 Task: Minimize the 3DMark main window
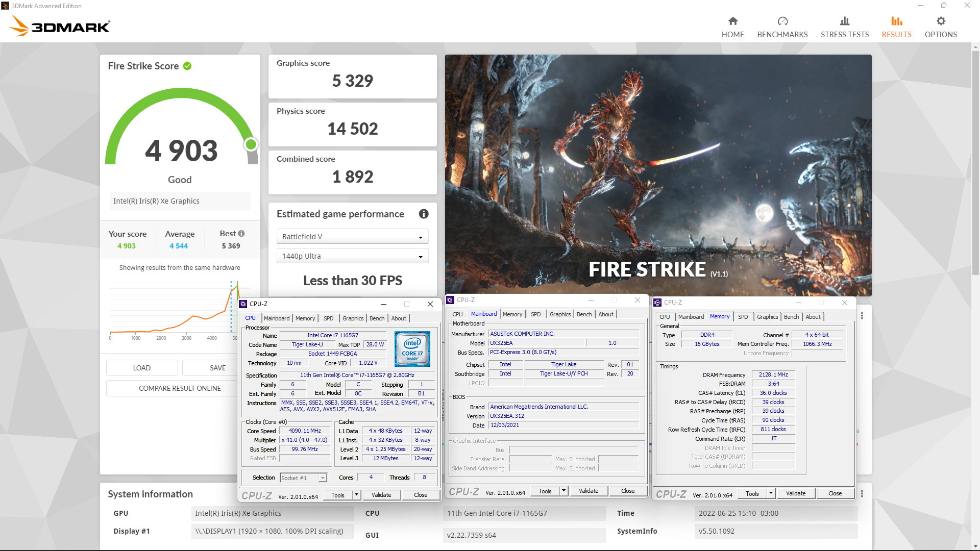pos(921,6)
